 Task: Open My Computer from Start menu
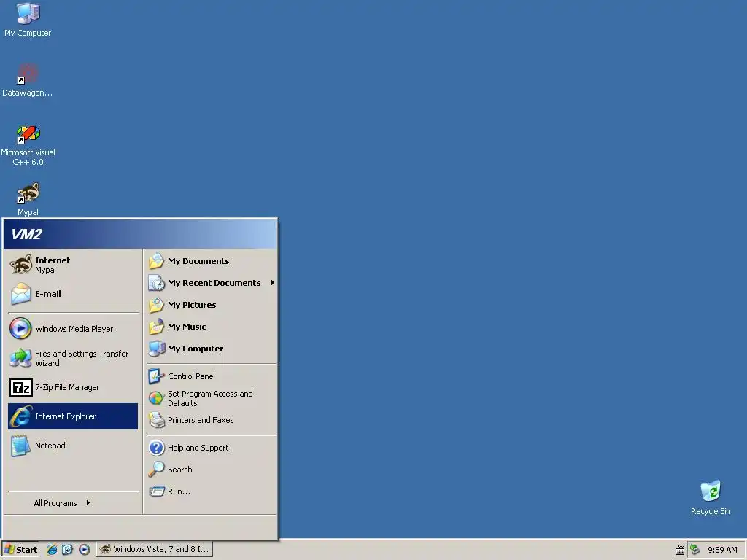coord(212,349)
